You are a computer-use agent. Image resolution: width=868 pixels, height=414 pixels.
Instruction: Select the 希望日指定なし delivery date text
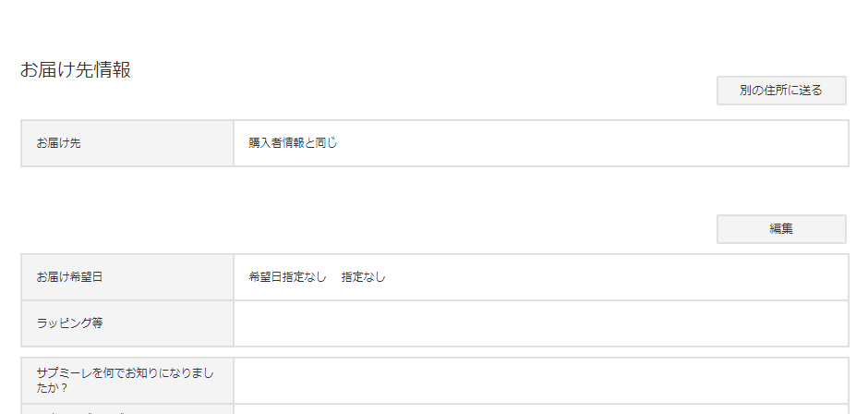[x=287, y=277]
